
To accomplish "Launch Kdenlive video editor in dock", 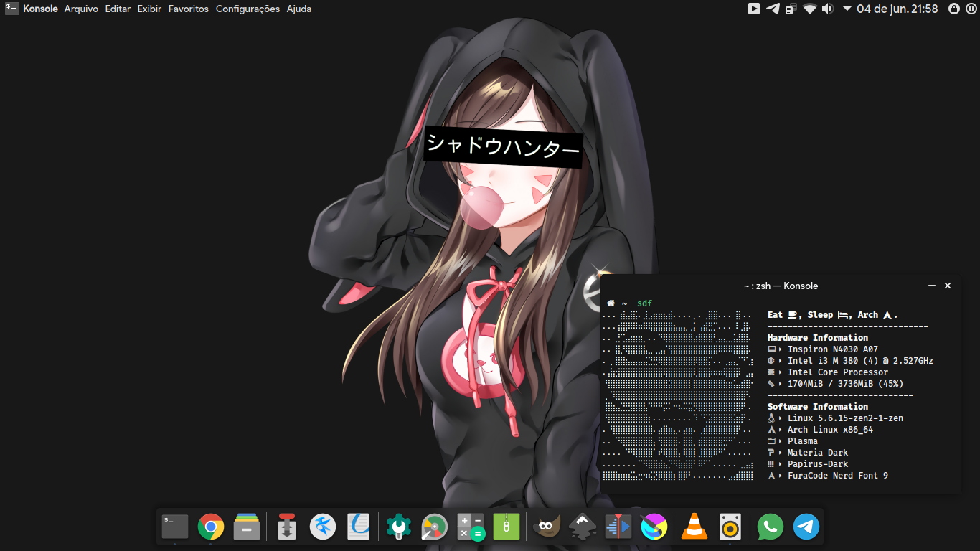I will click(x=618, y=527).
